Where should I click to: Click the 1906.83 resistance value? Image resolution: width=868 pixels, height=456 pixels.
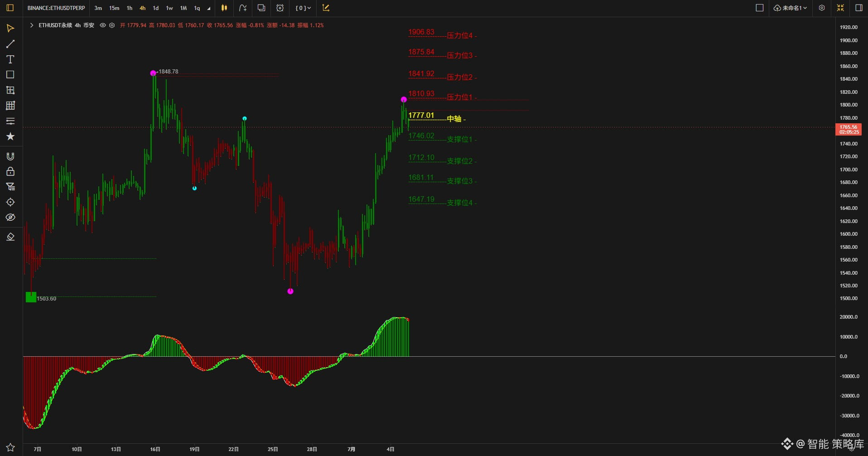421,32
